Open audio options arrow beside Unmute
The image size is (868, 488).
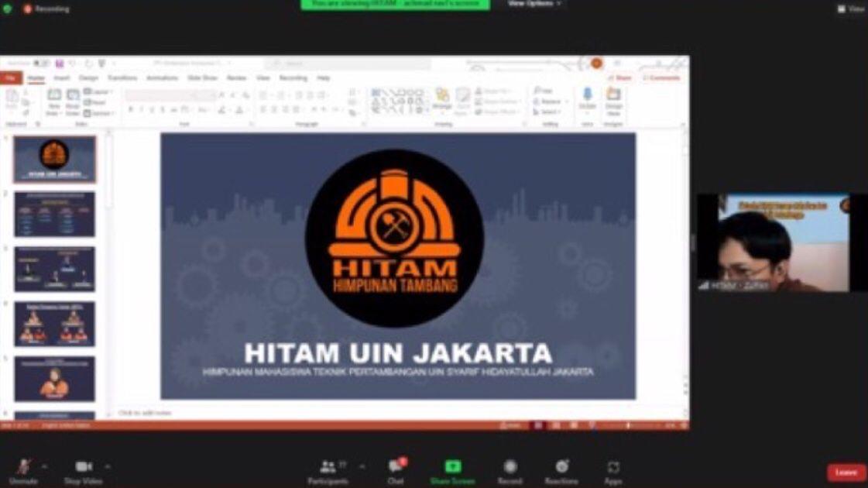tap(44, 467)
